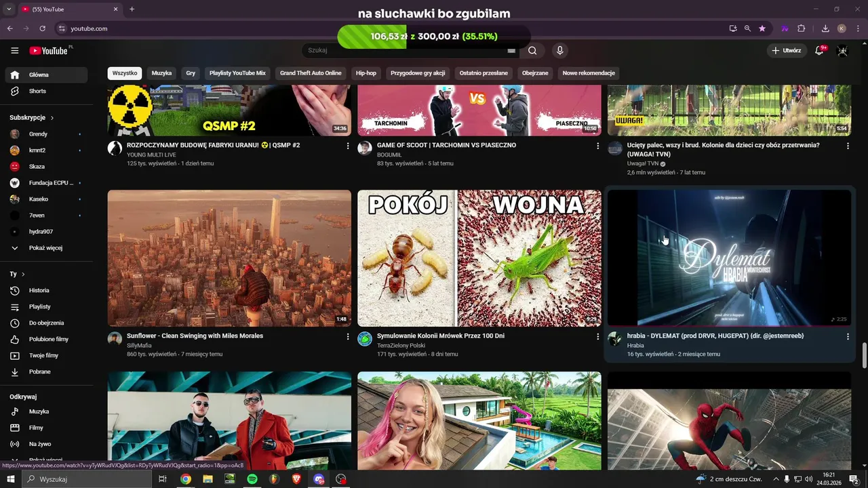The width and height of the screenshot is (868, 488).
Task: Open Chrome three-dot menu
Action: [857, 28]
